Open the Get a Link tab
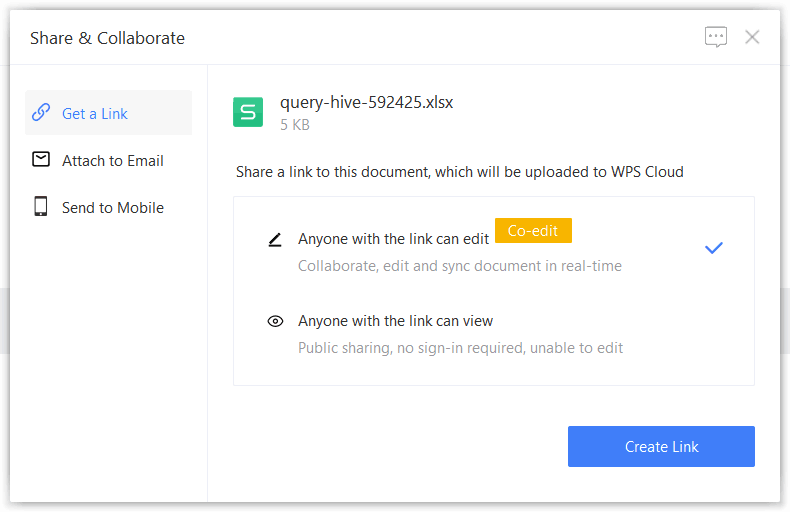 tap(95, 114)
